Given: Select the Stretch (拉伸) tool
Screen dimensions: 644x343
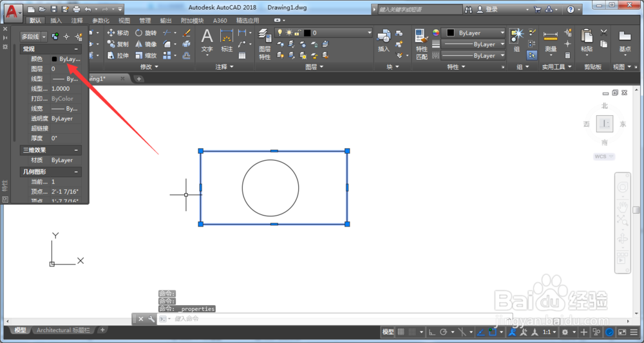Looking at the screenshot, I should point(118,55).
